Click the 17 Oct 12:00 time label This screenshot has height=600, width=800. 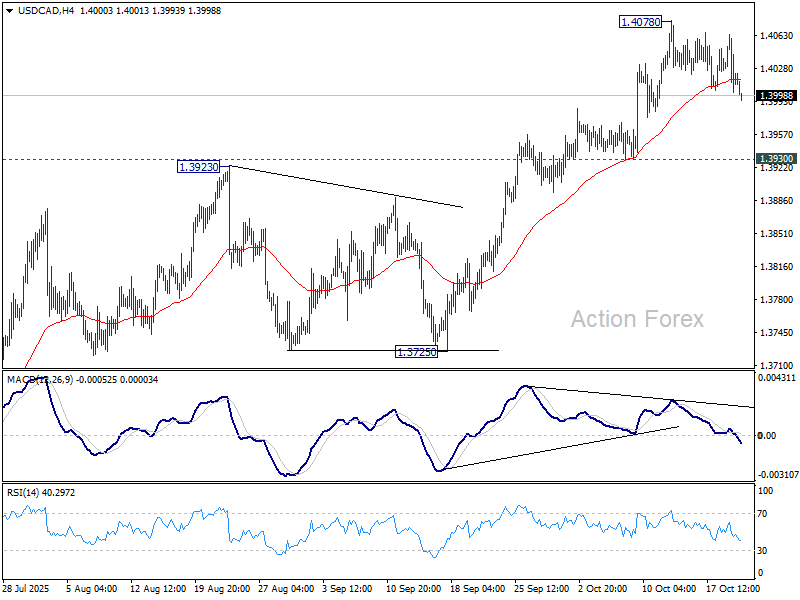pos(733,589)
